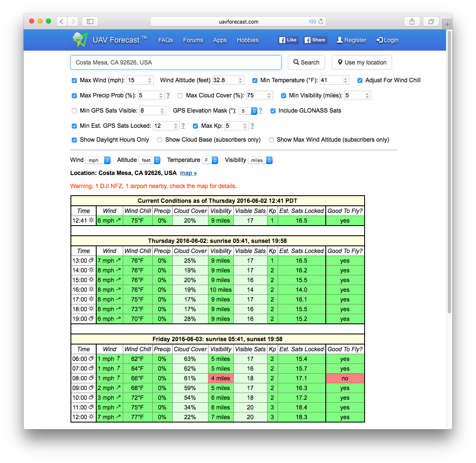Screen dimensions: 476x463
Task: Enable the Max Cloud Cover checkbox
Action: (180, 96)
